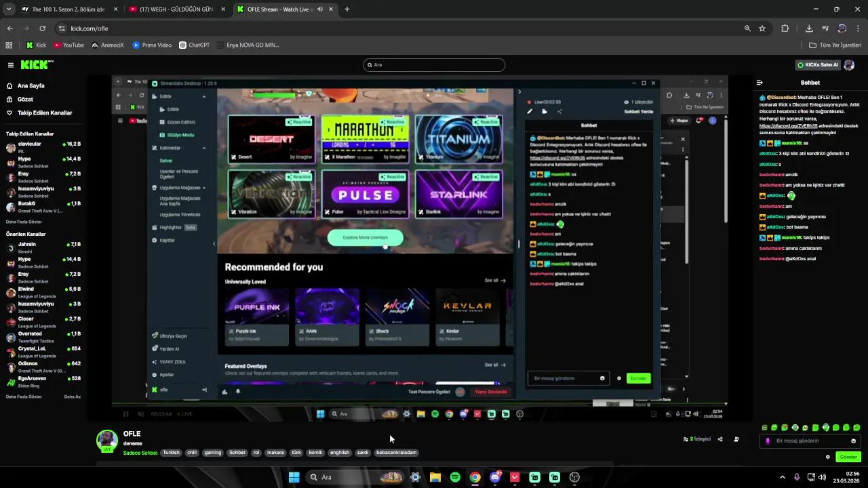This screenshot has width=868, height=488.
Task: Select the Starlink overlay thumbnail
Action: (x=459, y=193)
